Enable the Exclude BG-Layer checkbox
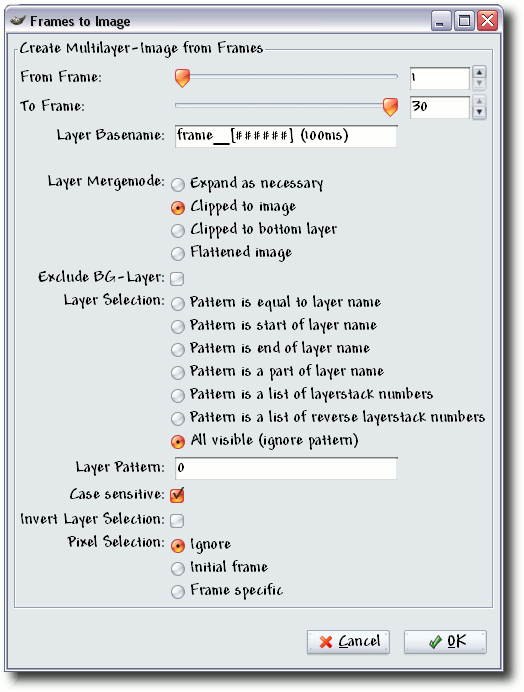 177,278
